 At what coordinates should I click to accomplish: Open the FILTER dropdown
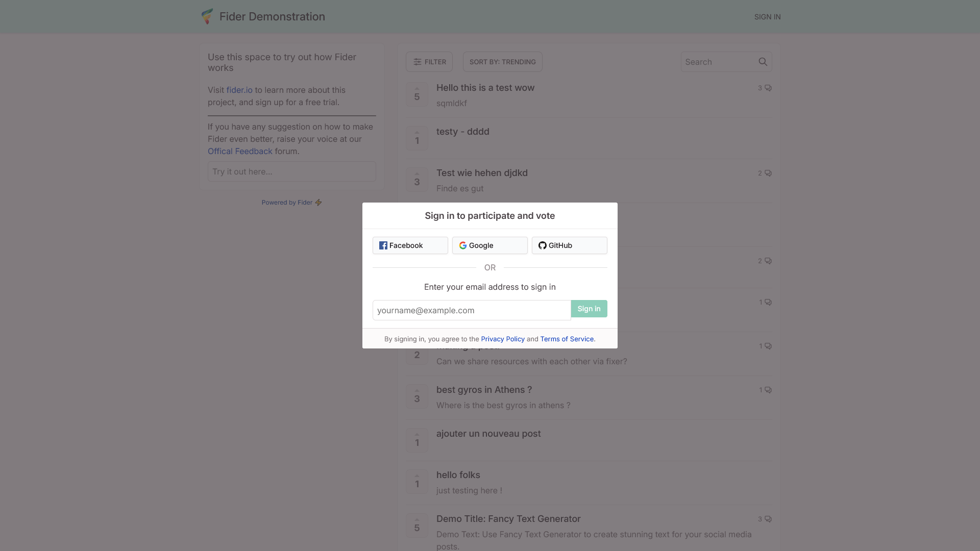click(429, 62)
